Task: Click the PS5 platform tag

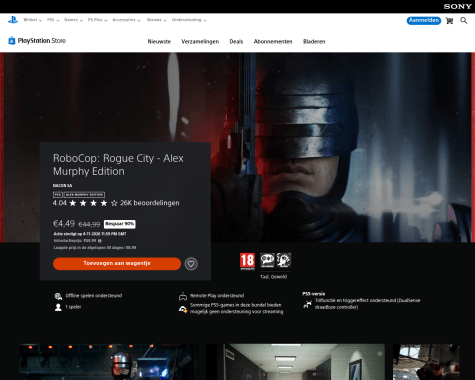Action: [x=58, y=195]
